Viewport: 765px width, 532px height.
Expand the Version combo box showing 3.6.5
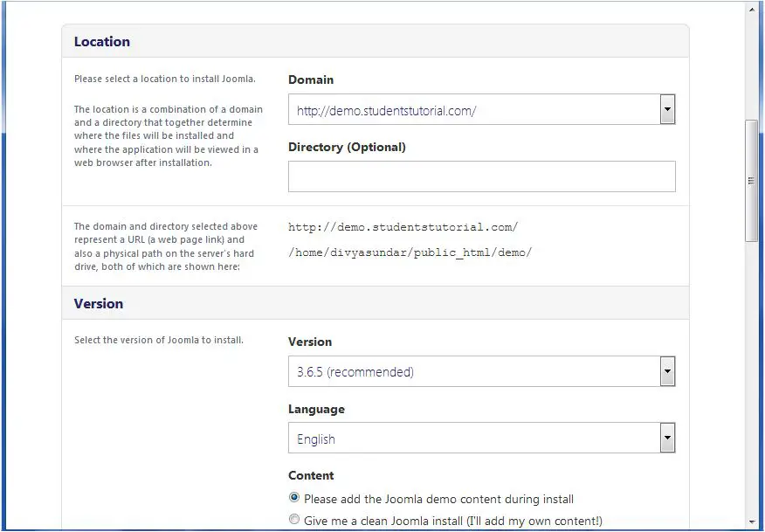pos(667,371)
